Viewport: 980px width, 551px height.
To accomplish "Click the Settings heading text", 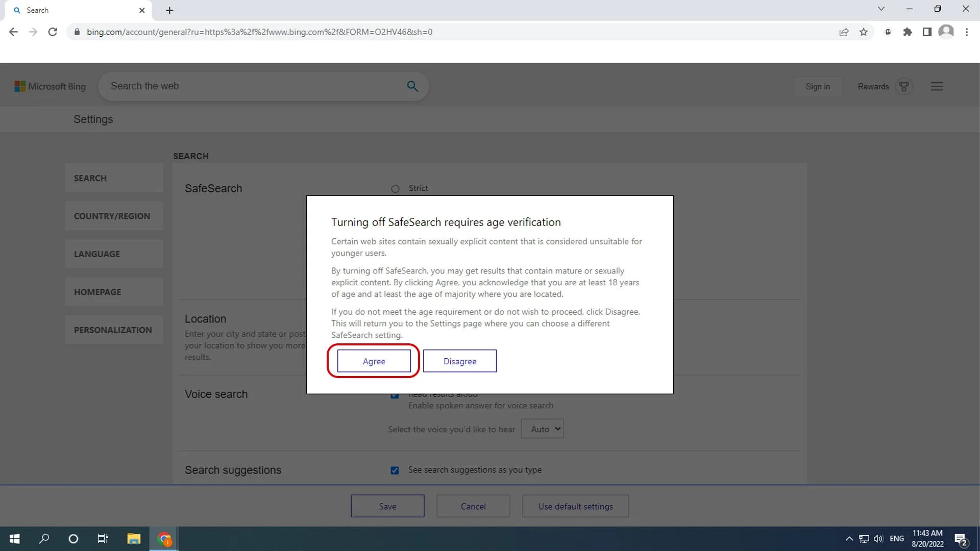I will click(x=93, y=119).
